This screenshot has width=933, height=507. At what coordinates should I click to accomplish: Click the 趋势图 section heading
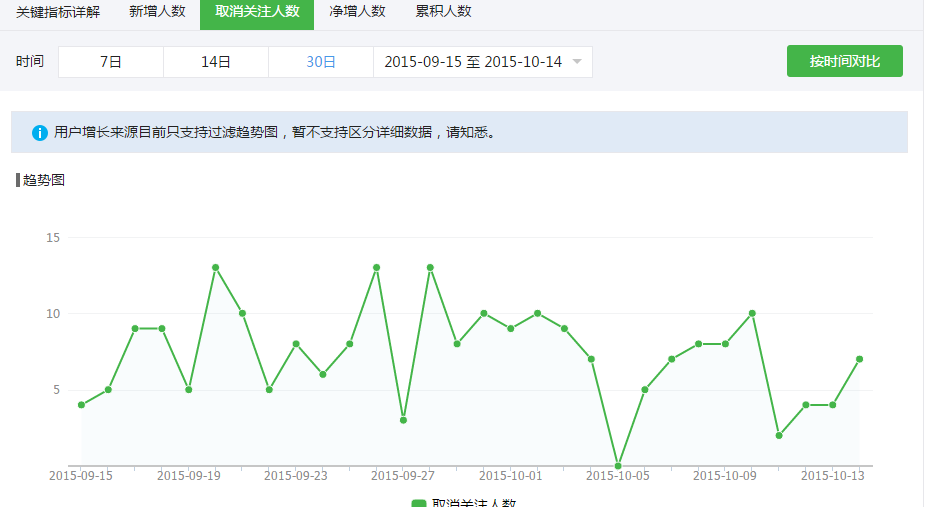coord(44,180)
